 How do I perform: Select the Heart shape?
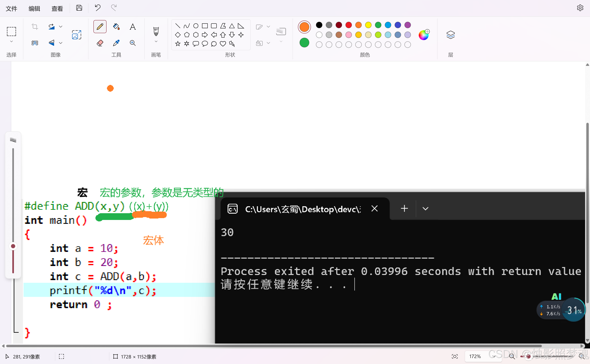tap(223, 44)
